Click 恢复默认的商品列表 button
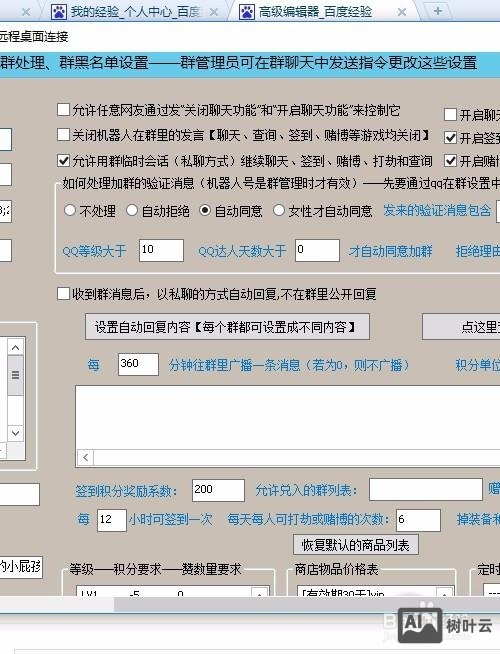The width and height of the screenshot is (500, 654). coord(356,545)
